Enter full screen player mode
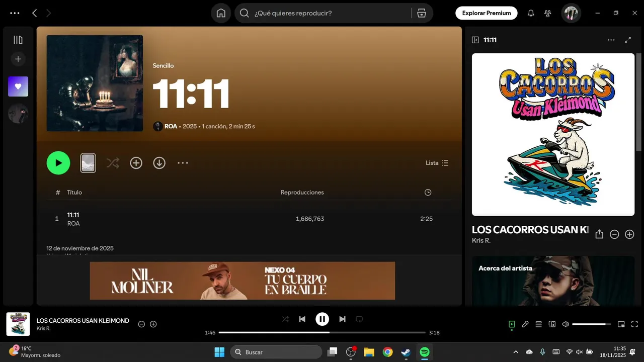Image resolution: width=644 pixels, height=362 pixels. (x=634, y=324)
